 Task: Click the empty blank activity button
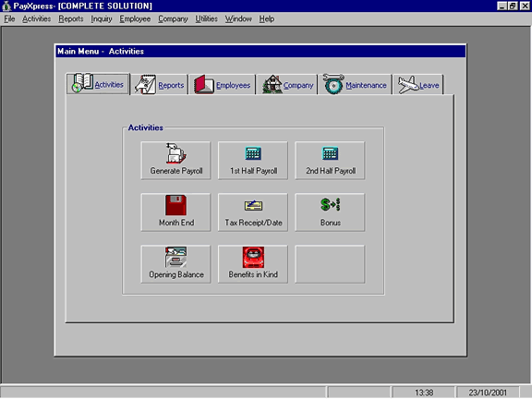[x=330, y=264]
